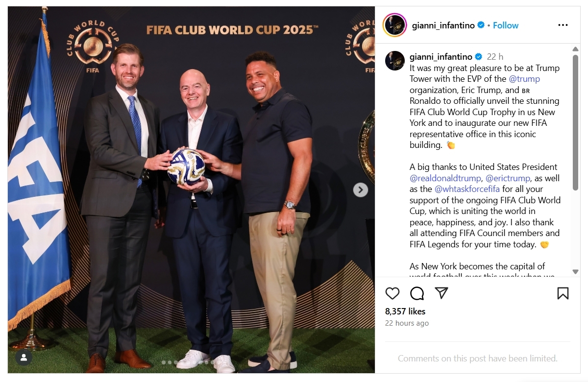Open the @realdonaldtrump mention link
588x382 pixels.
click(x=445, y=178)
